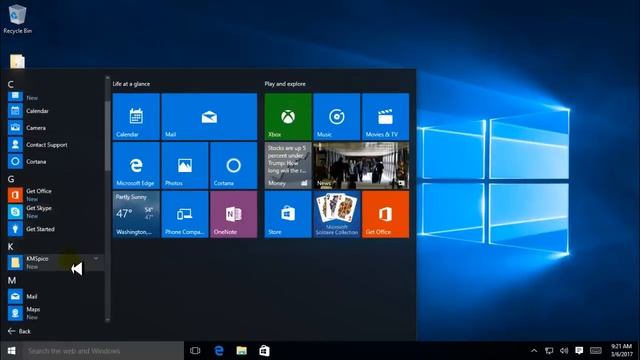640x360 pixels.
Task: Jump to letter K section header
Action: 11,247
